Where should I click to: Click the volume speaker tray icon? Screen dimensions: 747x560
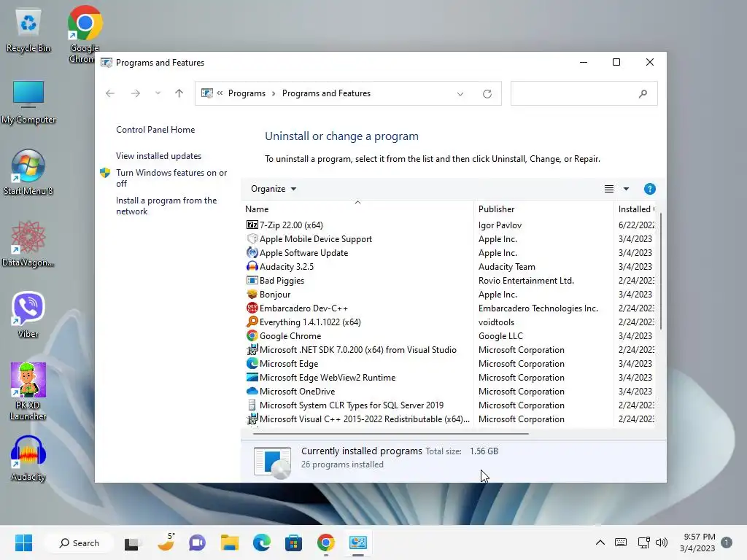[x=661, y=542]
